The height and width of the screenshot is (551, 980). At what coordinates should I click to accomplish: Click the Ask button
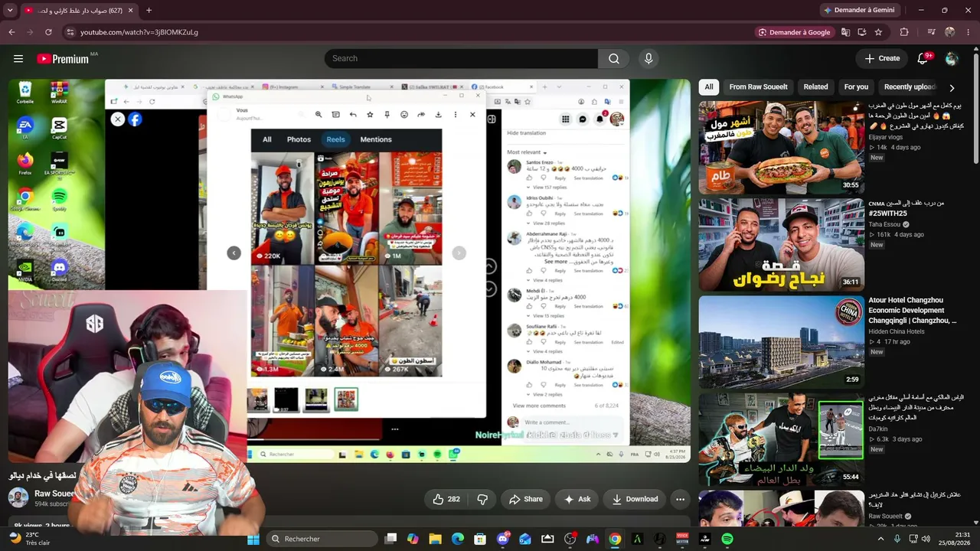tap(577, 499)
